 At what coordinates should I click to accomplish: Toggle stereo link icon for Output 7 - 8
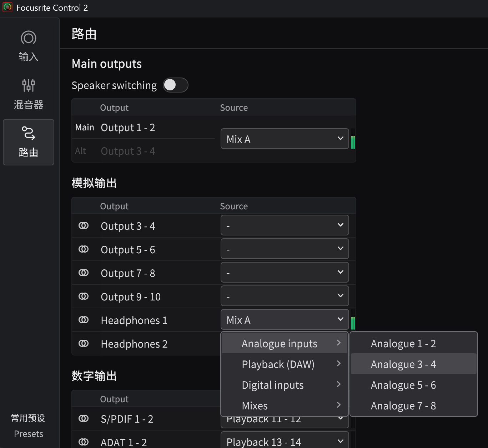click(x=84, y=273)
